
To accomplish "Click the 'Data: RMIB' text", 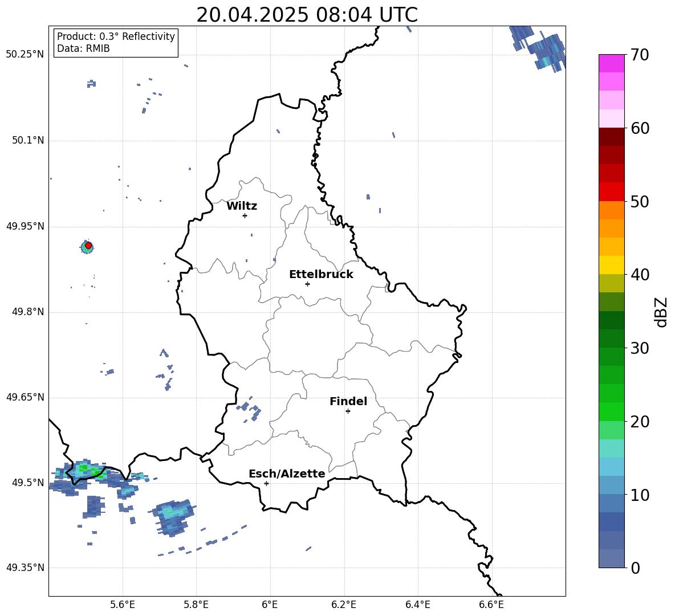I will click(83, 48).
